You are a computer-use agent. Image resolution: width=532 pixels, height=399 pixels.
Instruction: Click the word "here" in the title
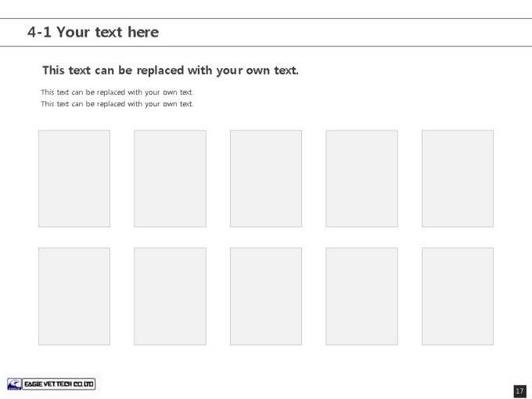[143, 32]
